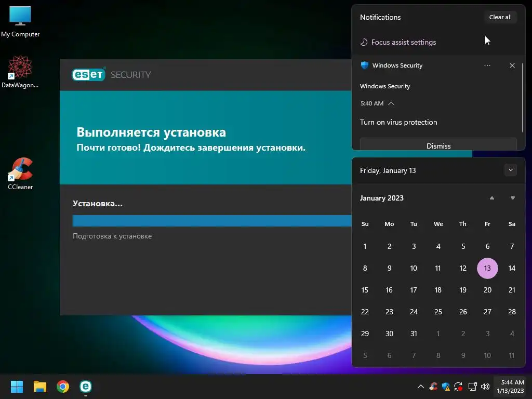Screen dimensions: 532x399
Task: Open CCleaner from the system tray
Action: point(433,387)
